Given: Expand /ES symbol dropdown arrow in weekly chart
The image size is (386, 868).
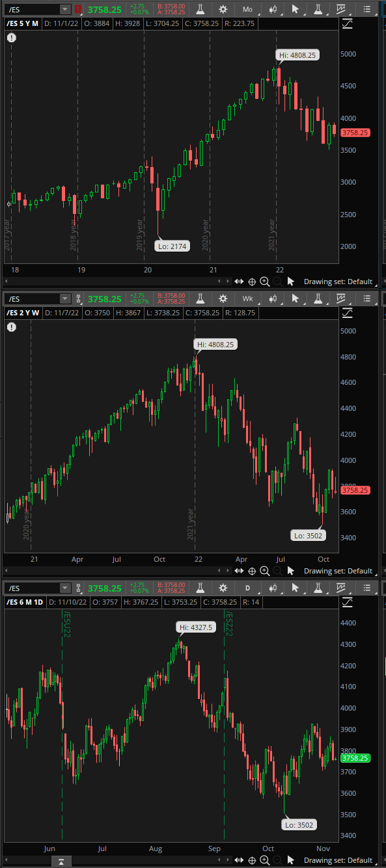Looking at the screenshot, I should [64, 298].
